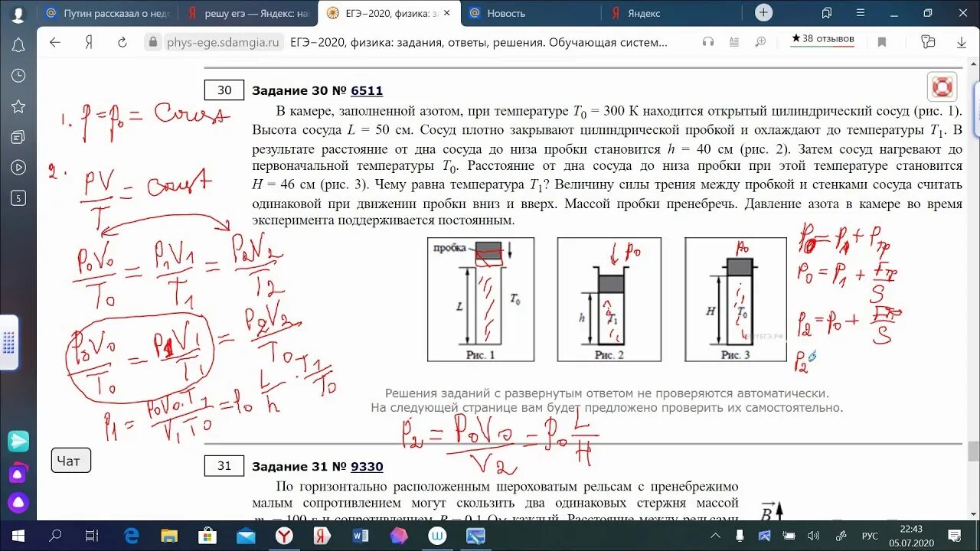This screenshot has width=980, height=551.
Task: Open Microsoft Store from taskbar
Action: point(207,536)
